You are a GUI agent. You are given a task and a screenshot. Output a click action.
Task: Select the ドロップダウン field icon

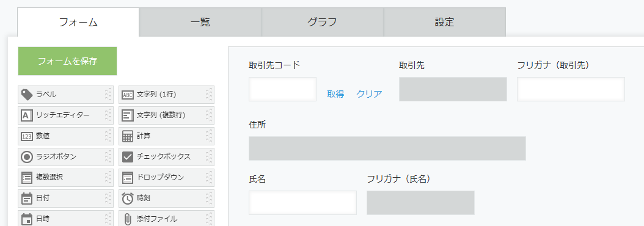128,178
